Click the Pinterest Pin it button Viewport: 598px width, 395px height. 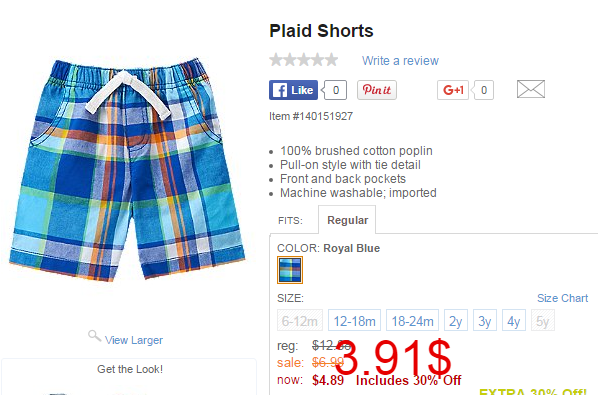pyautogui.click(x=377, y=90)
